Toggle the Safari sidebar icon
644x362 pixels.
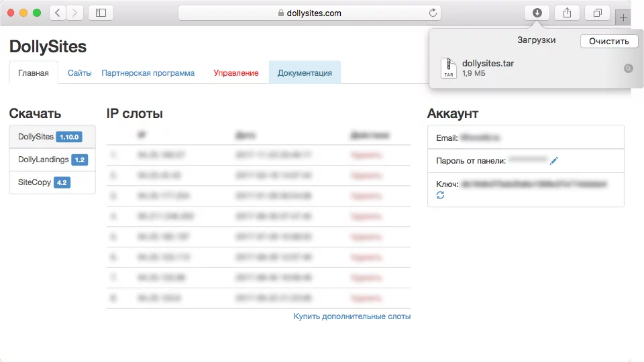point(101,13)
